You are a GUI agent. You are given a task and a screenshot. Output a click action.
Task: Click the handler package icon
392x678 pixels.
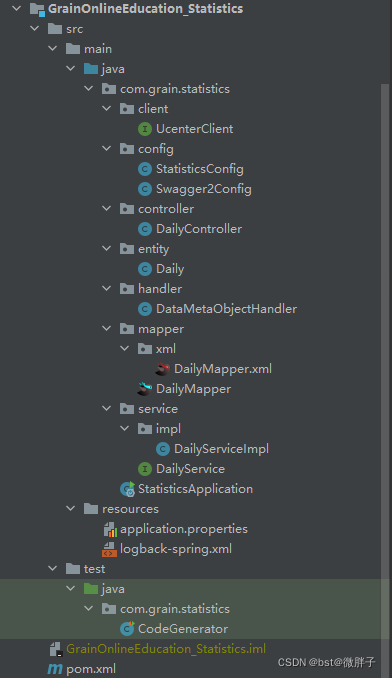(127, 289)
